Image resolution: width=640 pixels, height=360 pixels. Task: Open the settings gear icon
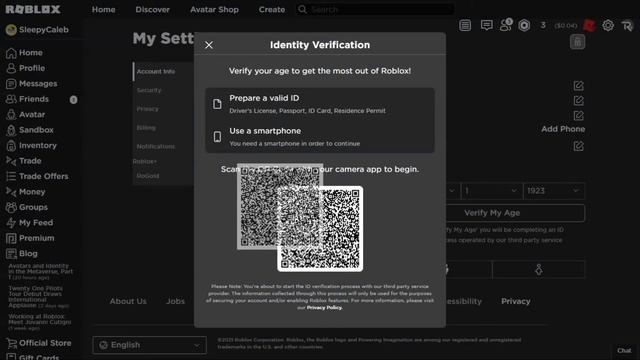click(x=608, y=25)
